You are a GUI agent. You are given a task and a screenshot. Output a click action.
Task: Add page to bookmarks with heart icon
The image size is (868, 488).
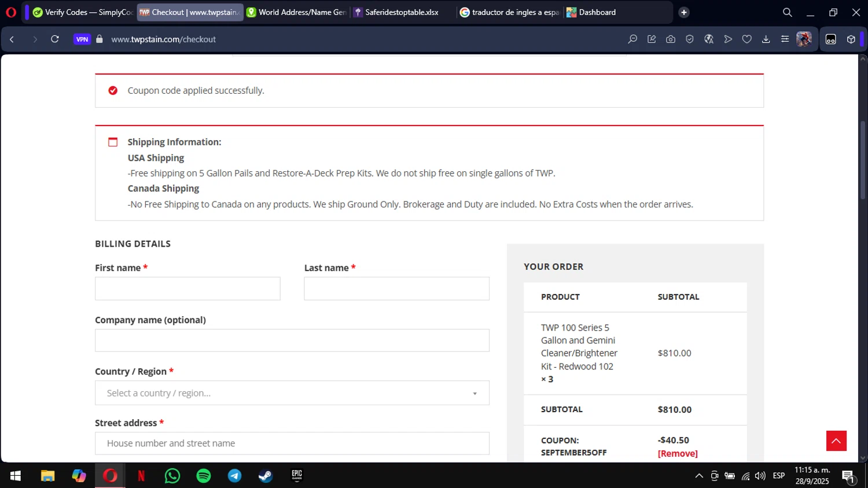(747, 39)
